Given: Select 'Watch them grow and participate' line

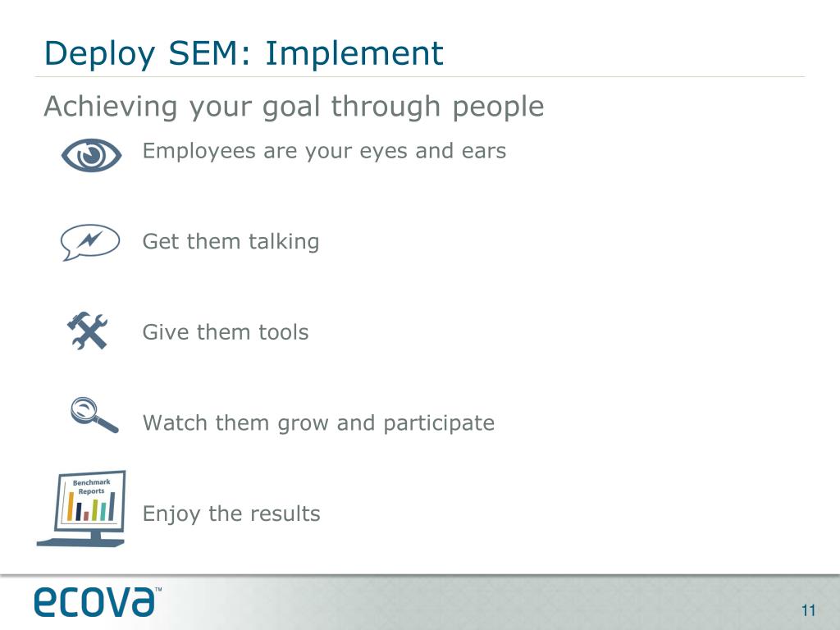Looking at the screenshot, I should point(318,423).
